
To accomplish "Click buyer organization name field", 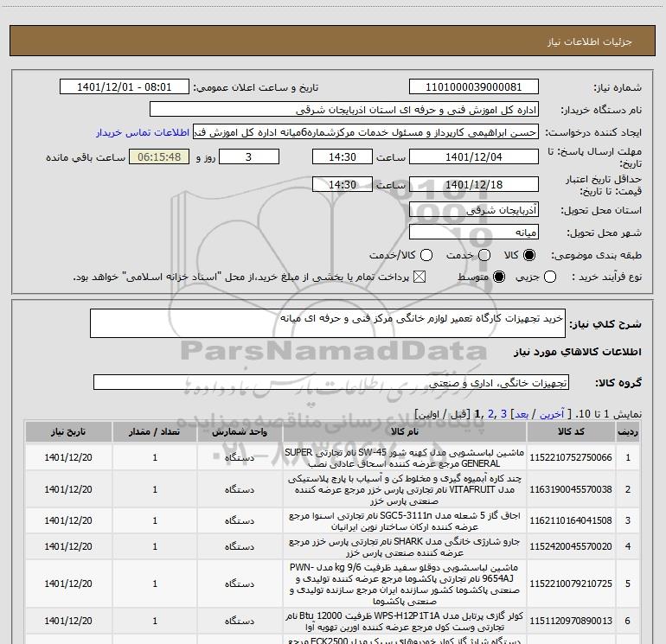I will point(344,110).
